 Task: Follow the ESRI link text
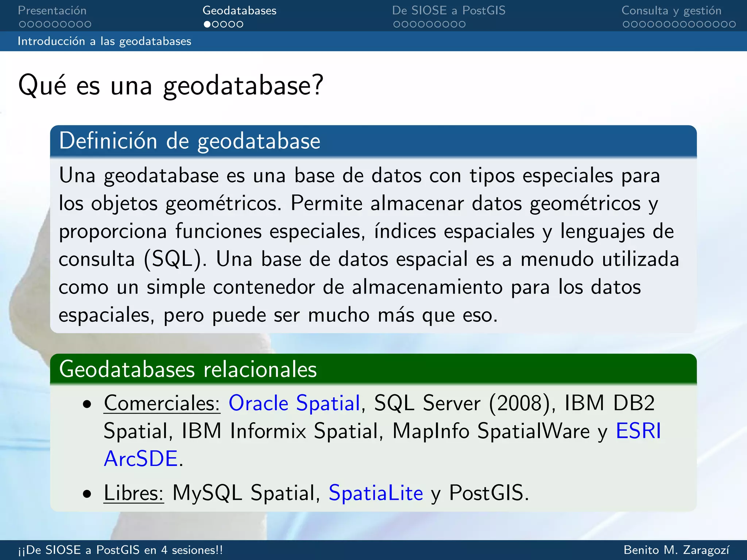(x=638, y=431)
